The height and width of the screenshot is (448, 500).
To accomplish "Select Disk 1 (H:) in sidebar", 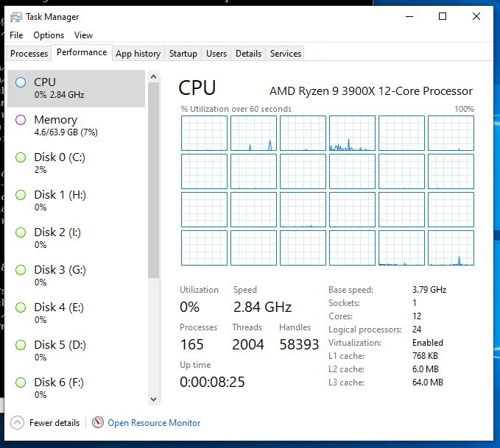I will pyautogui.click(x=76, y=201).
